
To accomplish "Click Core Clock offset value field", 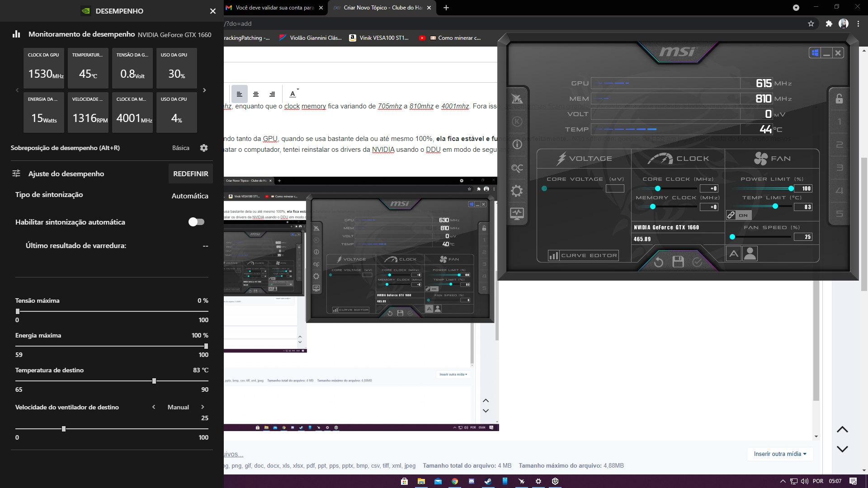I will [709, 188].
